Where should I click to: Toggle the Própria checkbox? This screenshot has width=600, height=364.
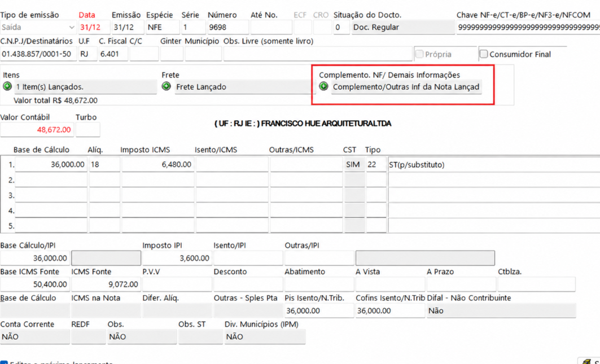point(419,54)
